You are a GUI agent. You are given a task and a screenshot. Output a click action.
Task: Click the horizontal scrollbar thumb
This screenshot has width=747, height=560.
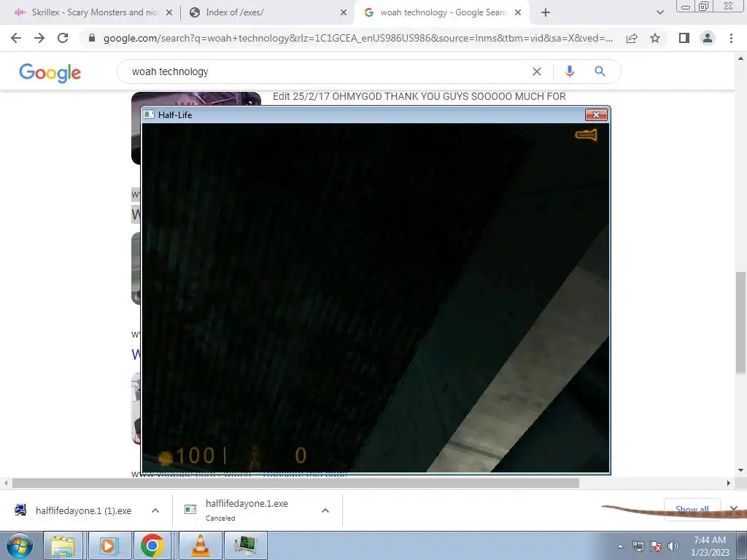295,483
